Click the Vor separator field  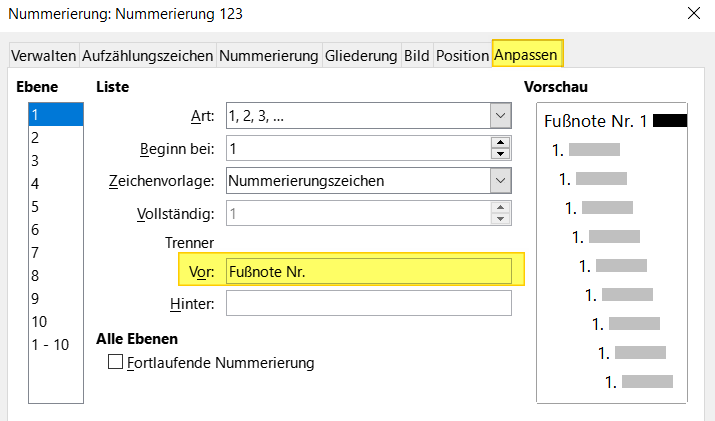(x=368, y=271)
